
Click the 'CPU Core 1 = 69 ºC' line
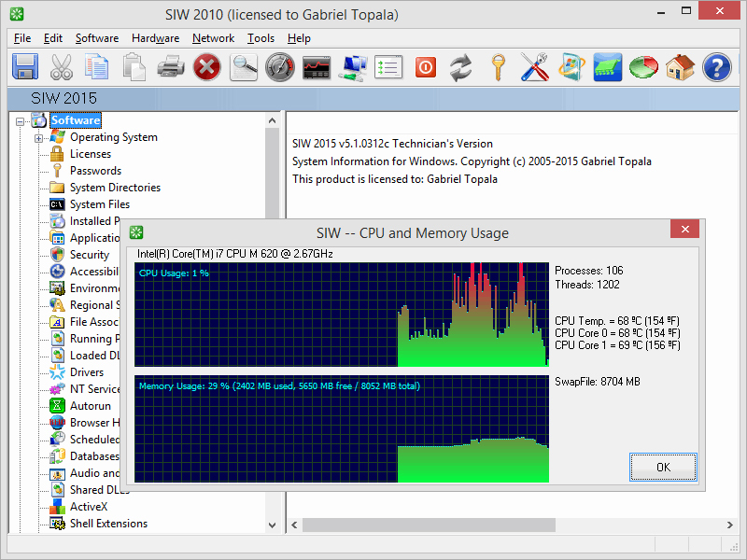[x=617, y=344]
